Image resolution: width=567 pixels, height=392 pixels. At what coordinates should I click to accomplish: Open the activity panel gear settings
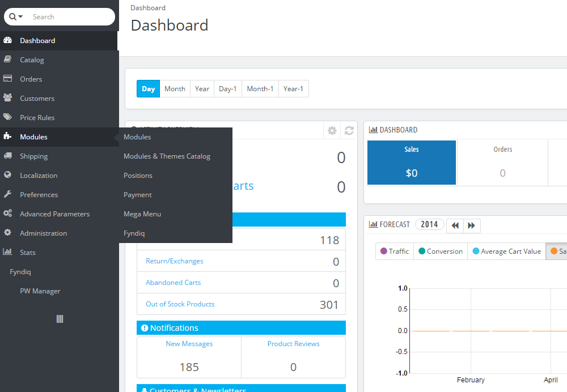point(332,131)
